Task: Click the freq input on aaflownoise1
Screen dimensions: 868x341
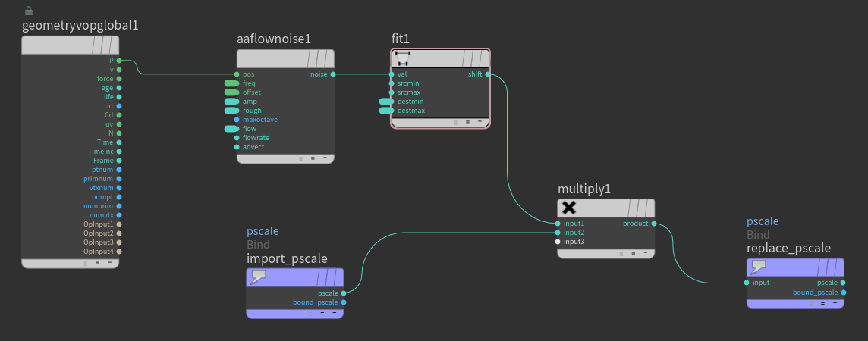Action: point(249,83)
